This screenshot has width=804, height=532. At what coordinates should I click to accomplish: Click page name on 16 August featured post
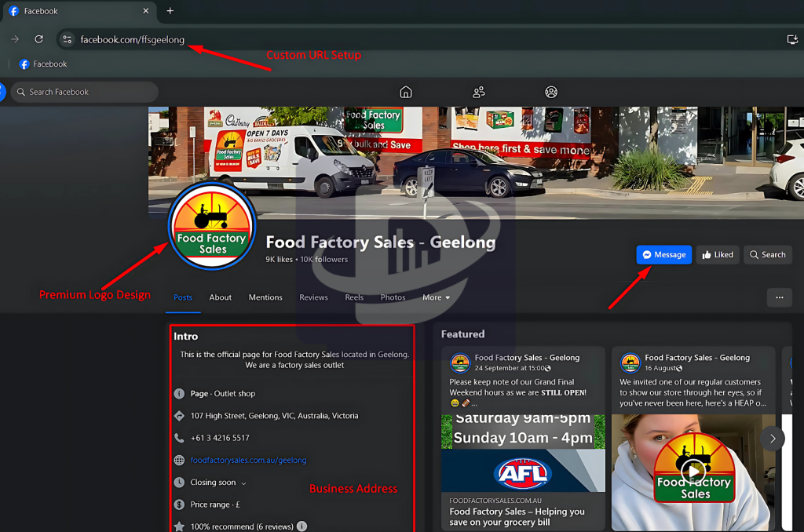click(697, 358)
